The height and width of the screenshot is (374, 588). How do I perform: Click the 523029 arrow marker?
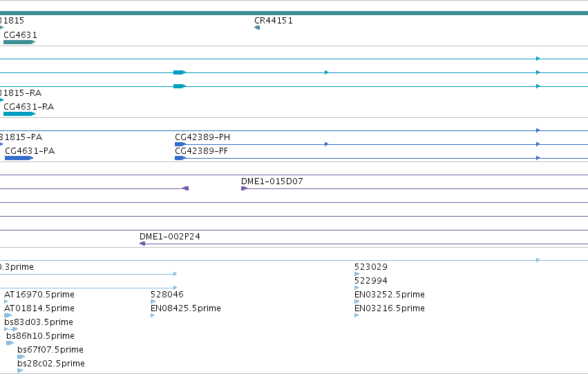tap(357, 274)
